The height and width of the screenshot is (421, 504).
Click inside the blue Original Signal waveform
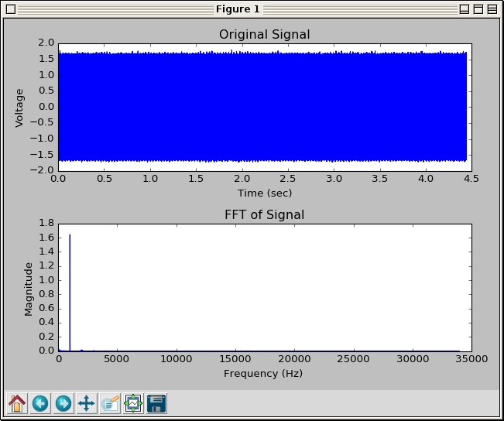tap(262, 107)
